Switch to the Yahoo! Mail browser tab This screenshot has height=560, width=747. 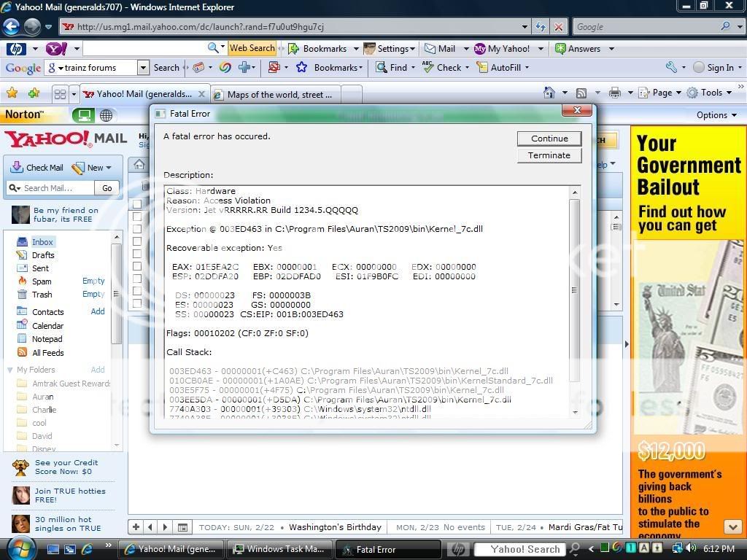[144, 94]
